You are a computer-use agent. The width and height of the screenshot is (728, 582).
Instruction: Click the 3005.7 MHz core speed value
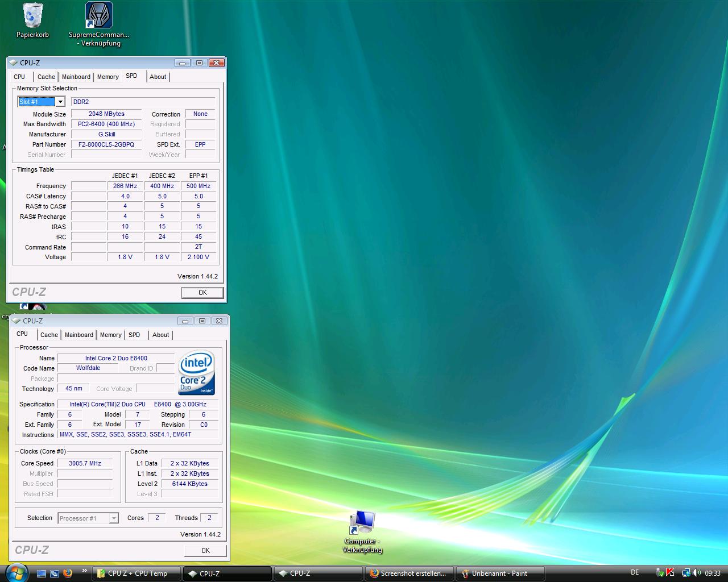[x=85, y=463]
